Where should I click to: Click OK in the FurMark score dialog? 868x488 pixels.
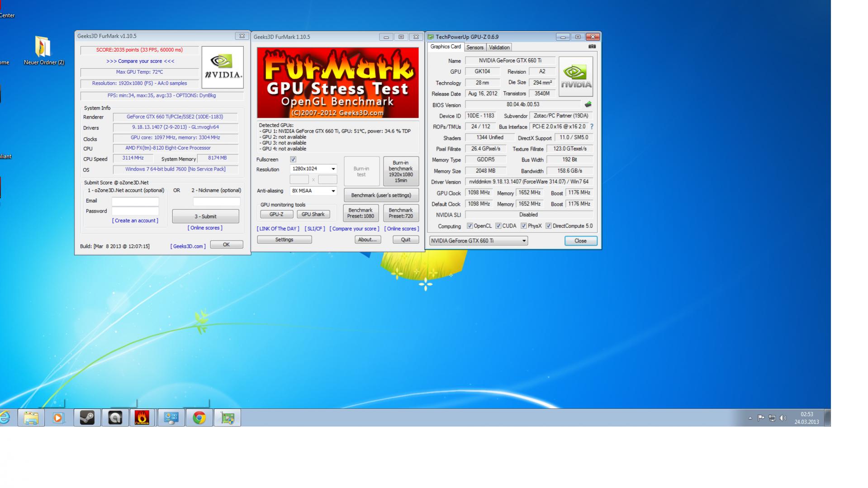pyautogui.click(x=226, y=245)
